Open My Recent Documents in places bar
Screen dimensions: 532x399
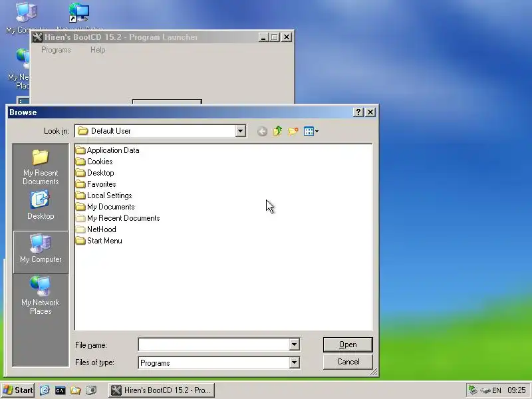pos(41,167)
